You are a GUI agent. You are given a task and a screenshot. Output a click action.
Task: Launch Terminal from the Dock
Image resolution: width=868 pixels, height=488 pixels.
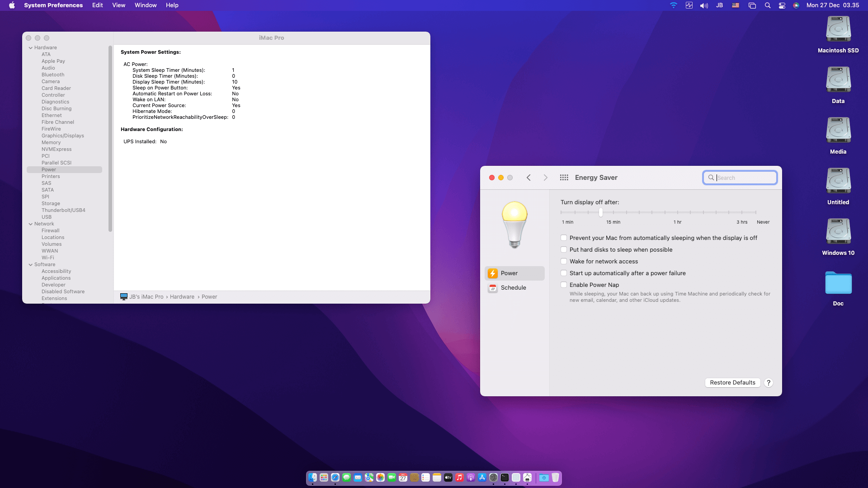pos(505,478)
